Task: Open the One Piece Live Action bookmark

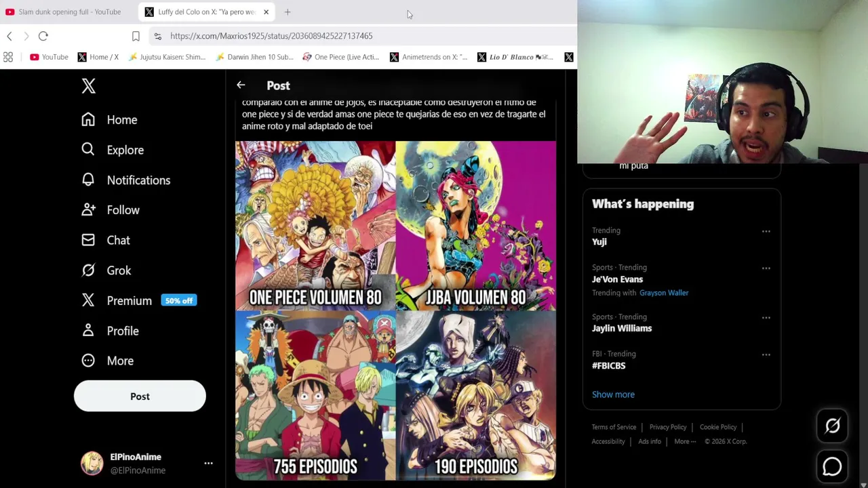Action: pyautogui.click(x=341, y=57)
